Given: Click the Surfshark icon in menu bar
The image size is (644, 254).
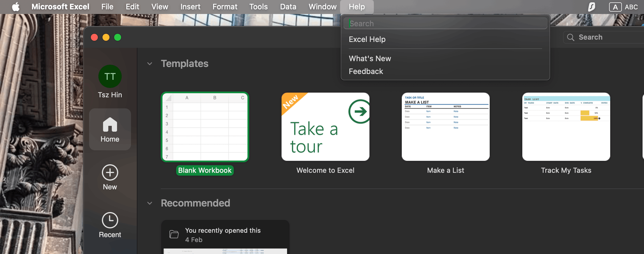Looking at the screenshot, I should pyautogui.click(x=592, y=7).
